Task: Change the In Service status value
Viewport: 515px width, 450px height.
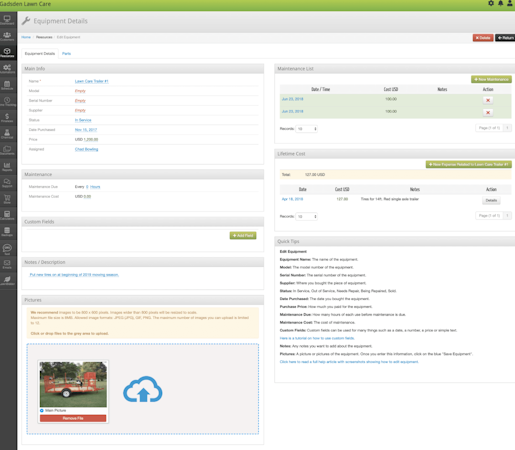Action: (x=83, y=120)
